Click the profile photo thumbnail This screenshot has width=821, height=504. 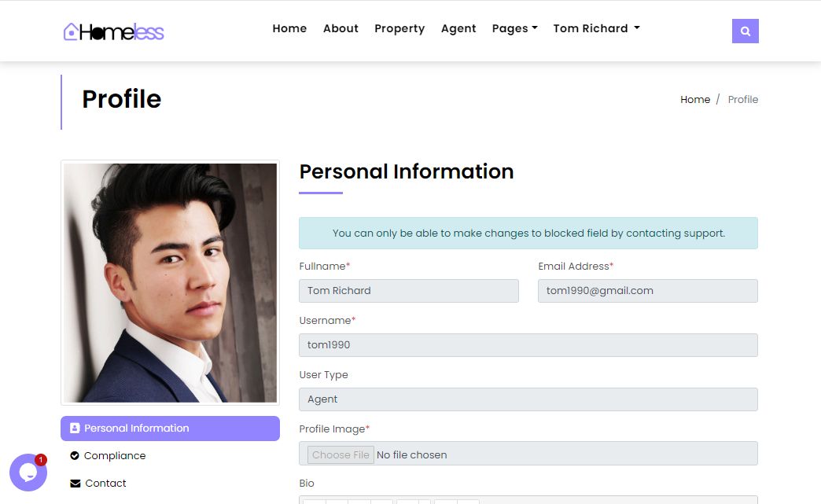click(x=170, y=283)
